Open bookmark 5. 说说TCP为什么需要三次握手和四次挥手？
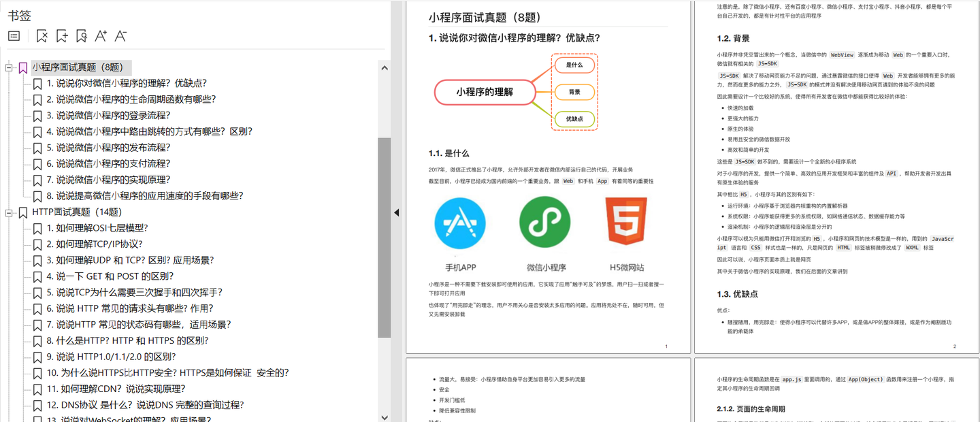The width and height of the screenshot is (980, 422). (x=135, y=293)
